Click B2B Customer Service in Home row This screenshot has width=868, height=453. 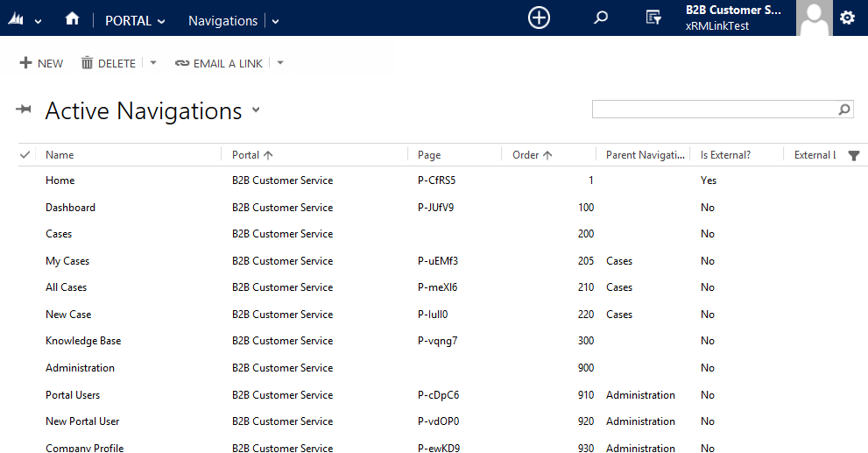point(282,180)
